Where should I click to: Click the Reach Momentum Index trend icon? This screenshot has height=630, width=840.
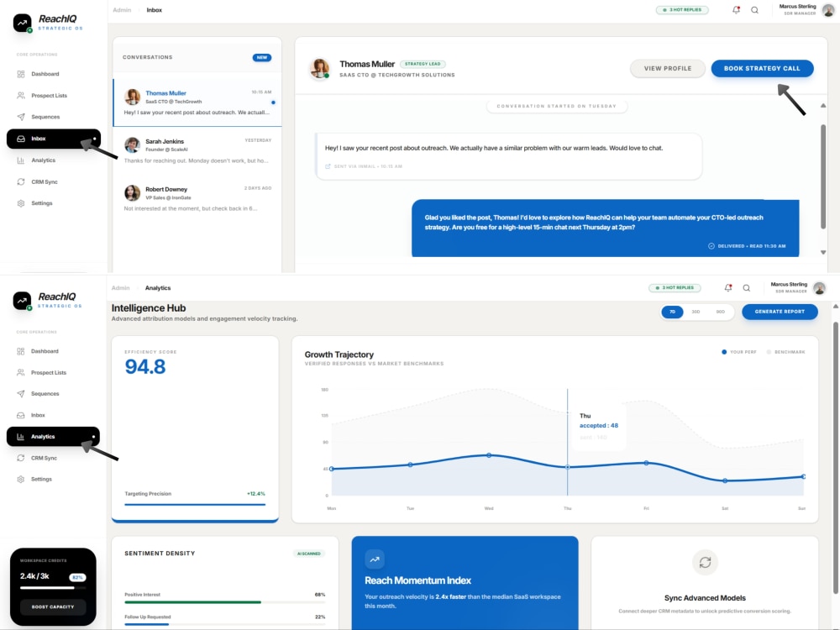tap(375, 559)
